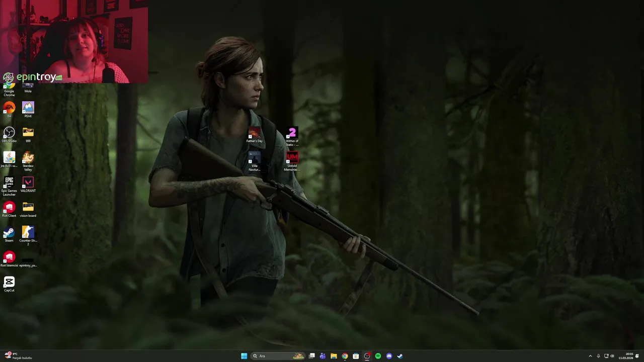
Task: Select the jre-8u51 Java installer icon
Action: coord(9,159)
